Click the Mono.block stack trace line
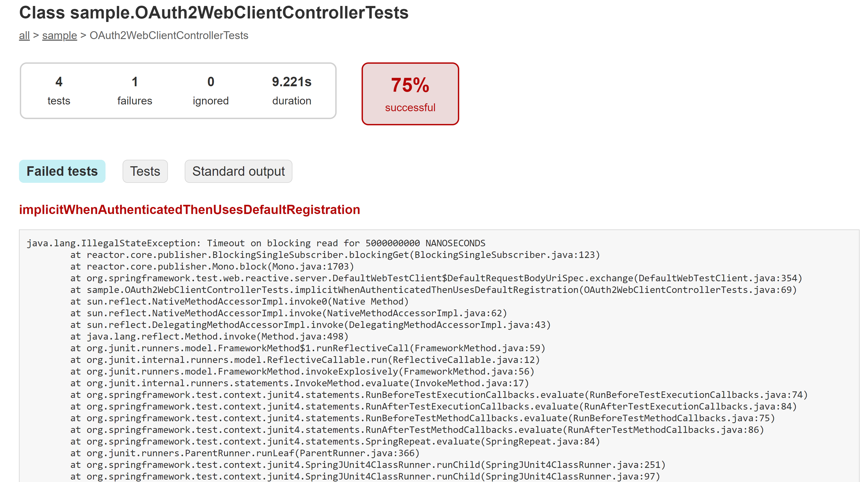 pyautogui.click(x=212, y=267)
